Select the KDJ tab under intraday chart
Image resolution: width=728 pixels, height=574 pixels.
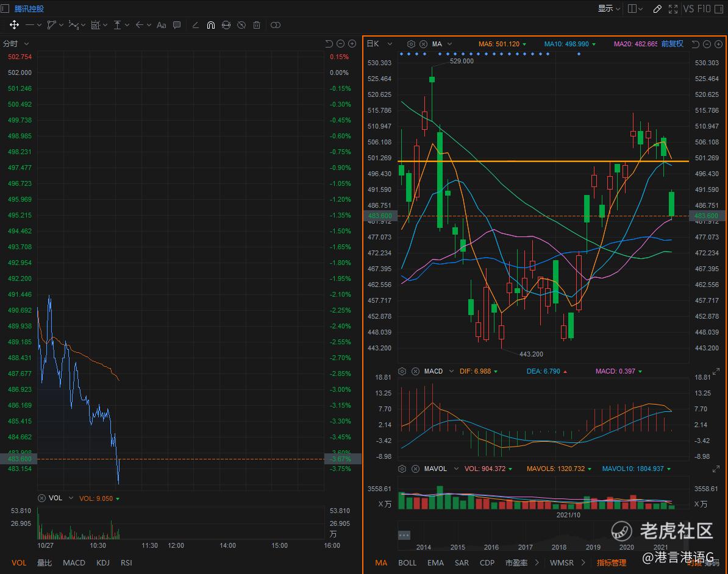pyautogui.click(x=103, y=562)
